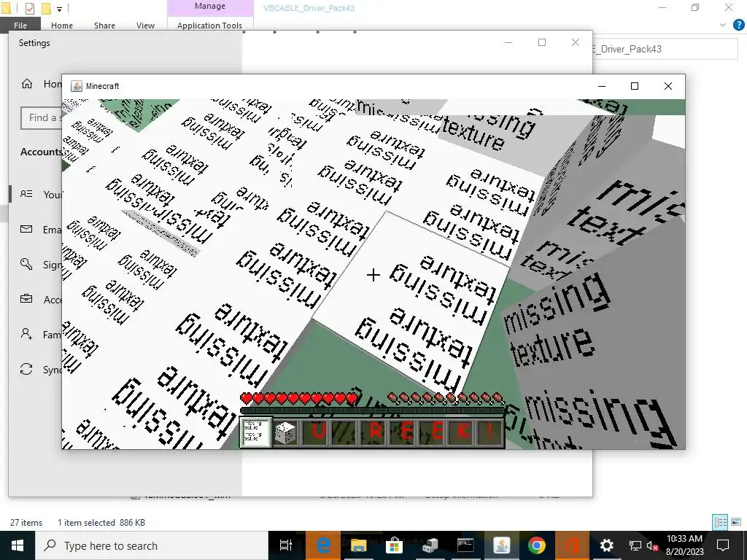Open the Manage contextual tab
747x560 pixels.
[210, 7]
